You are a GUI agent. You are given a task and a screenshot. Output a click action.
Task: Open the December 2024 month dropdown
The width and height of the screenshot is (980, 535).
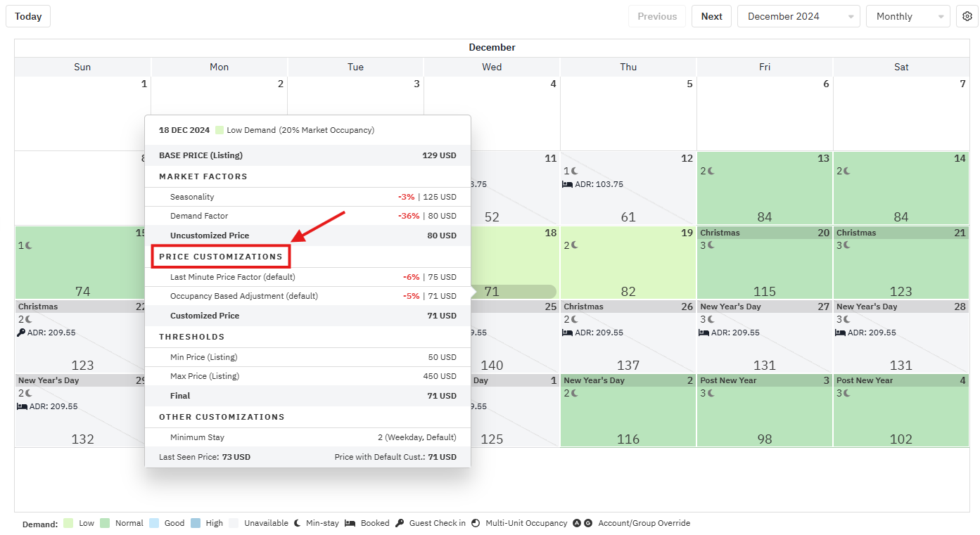click(798, 16)
